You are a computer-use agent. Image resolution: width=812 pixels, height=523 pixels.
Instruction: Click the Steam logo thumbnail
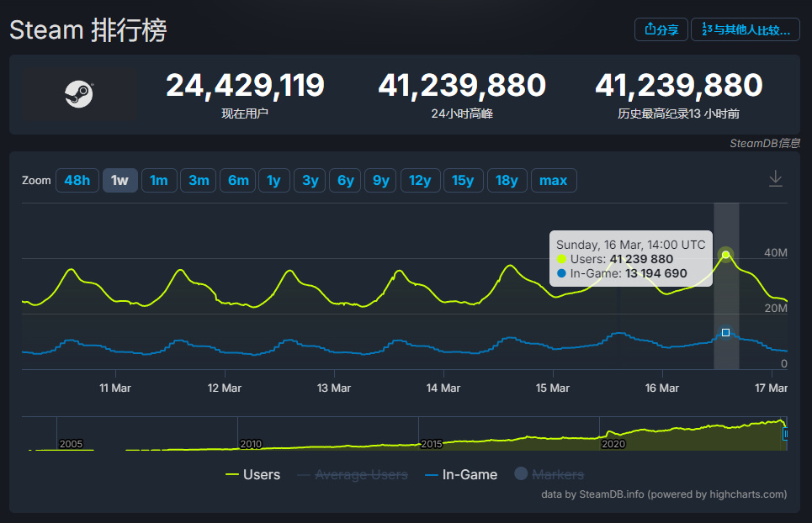(x=79, y=94)
